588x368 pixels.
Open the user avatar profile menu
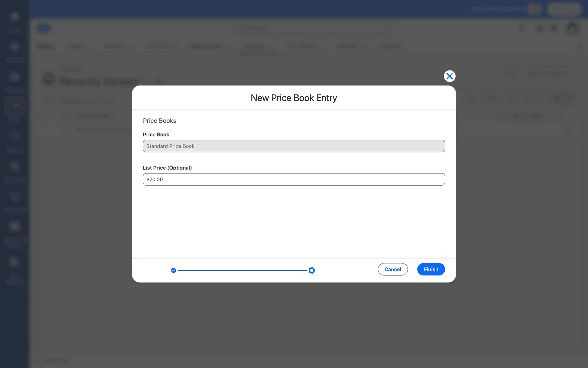click(x=572, y=29)
